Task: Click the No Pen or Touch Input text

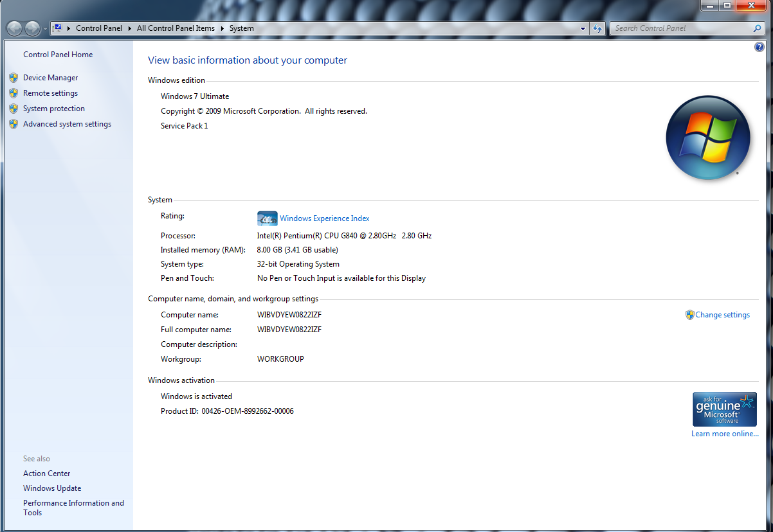Action: pyautogui.click(x=341, y=278)
